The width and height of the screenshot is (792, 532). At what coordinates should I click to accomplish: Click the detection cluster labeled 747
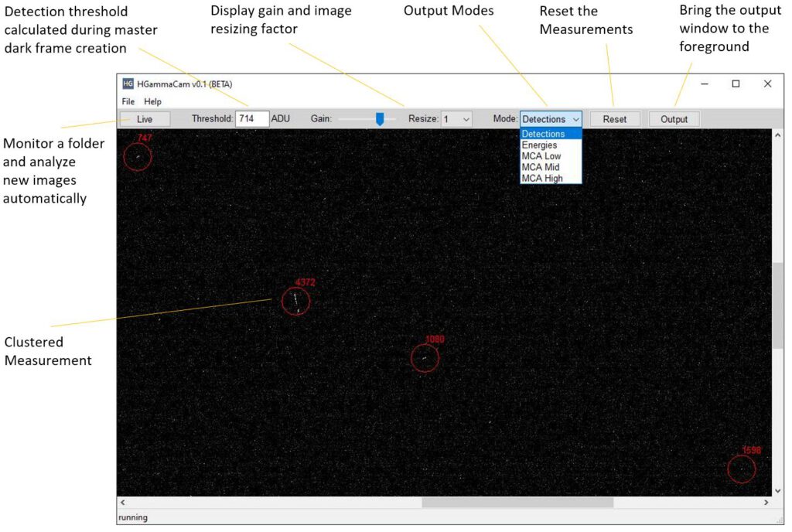138,157
